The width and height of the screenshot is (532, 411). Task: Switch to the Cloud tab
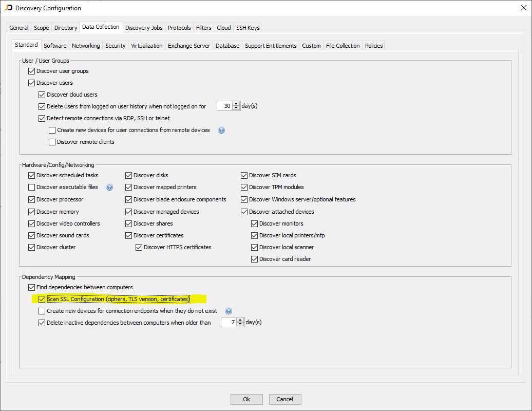click(x=223, y=28)
